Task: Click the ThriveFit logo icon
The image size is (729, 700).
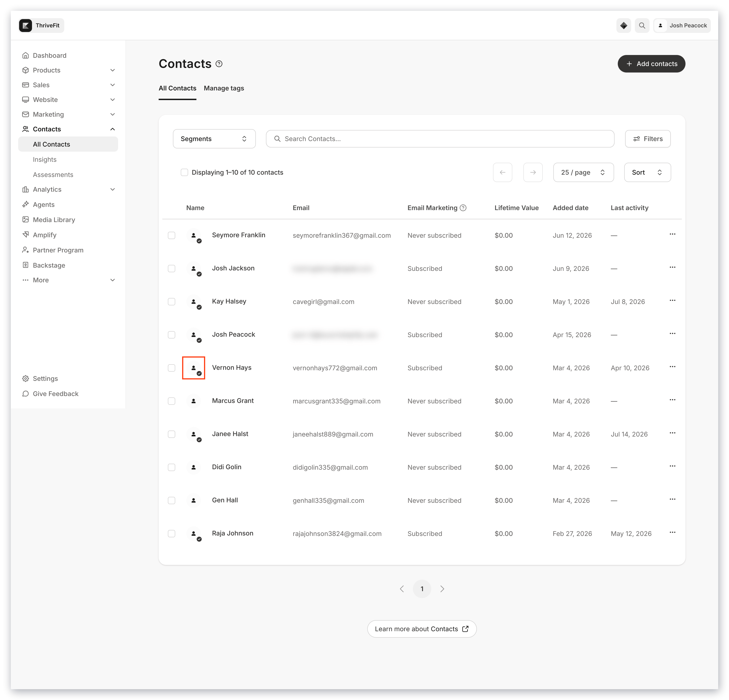Action: pyautogui.click(x=25, y=25)
